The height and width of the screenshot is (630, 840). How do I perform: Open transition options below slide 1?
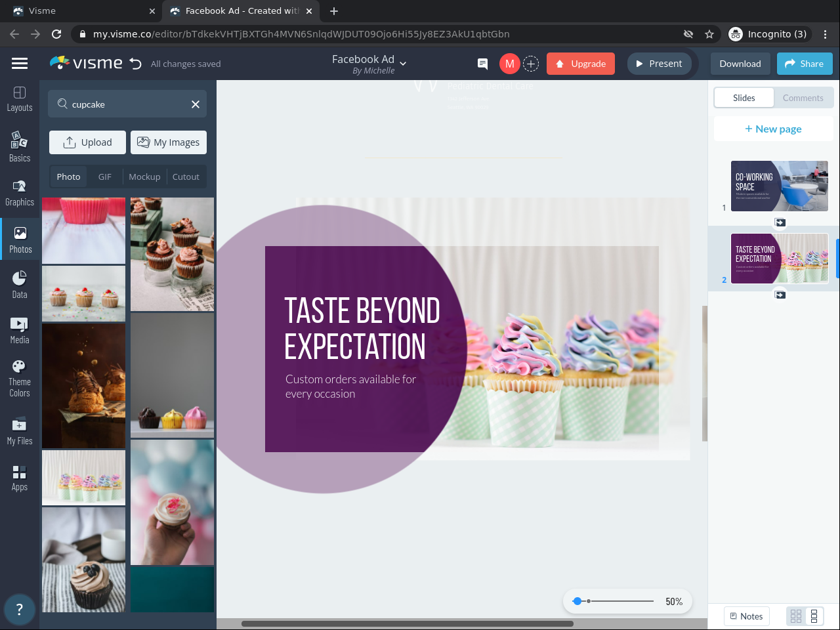[780, 222]
